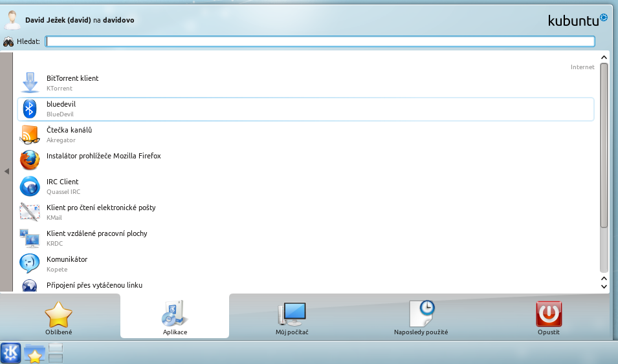Open the KRDC remote desktop icon
618x364 pixels.
pos(30,238)
